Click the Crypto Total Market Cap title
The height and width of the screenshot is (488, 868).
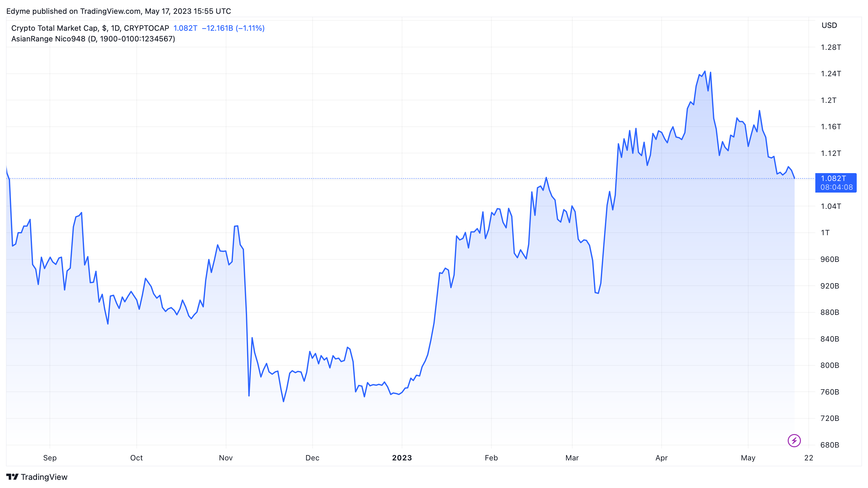pos(90,28)
